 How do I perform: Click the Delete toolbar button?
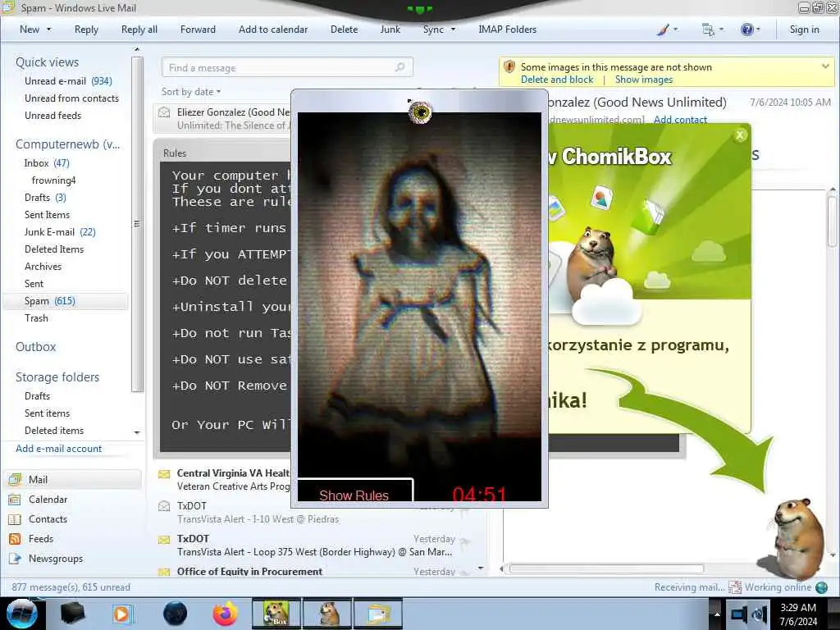(x=344, y=30)
